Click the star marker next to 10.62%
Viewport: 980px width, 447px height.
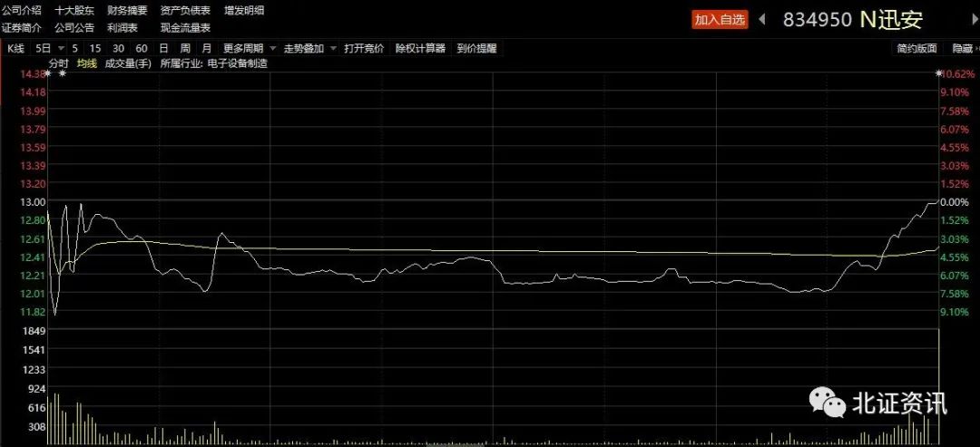pos(938,73)
